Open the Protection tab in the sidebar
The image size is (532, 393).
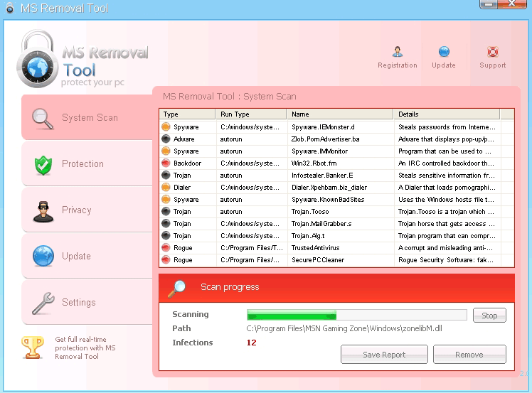click(x=83, y=164)
